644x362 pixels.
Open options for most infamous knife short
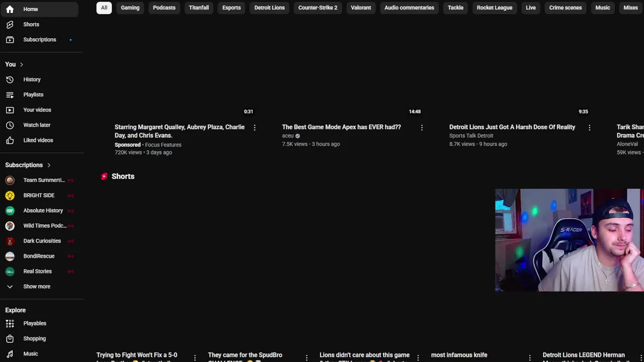click(x=530, y=357)
